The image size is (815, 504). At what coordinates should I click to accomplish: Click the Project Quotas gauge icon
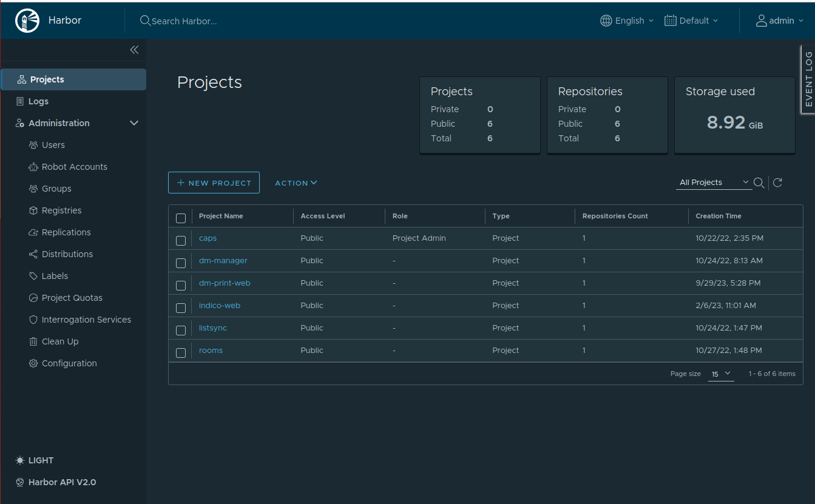pos(33,298)
